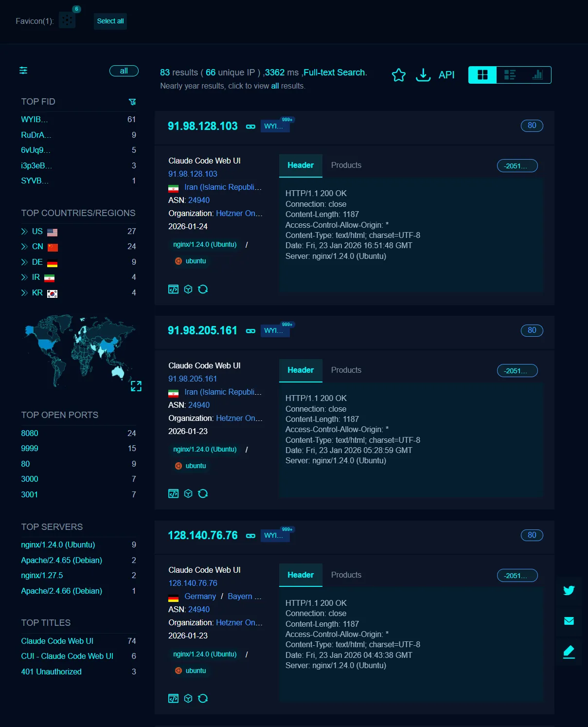The image size is (588, 727).
Task: Share via Twitter sidebar icon
Action: click(x=569, y=590)
